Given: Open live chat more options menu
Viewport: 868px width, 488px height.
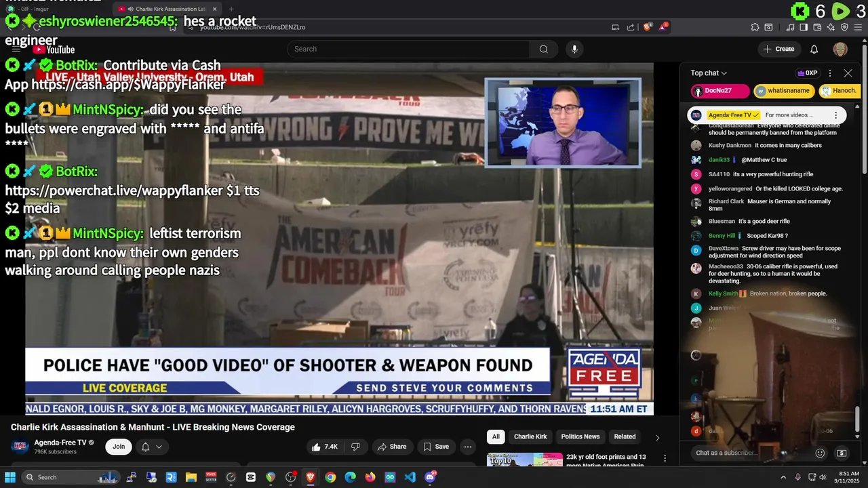Looking at the screenshot, I should coord(830,73).
